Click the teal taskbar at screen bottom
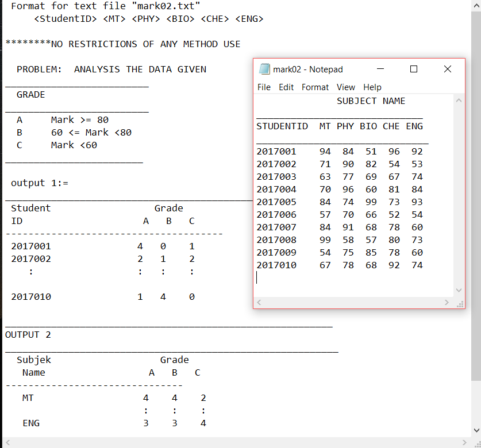This screenshot has height=448, width=481. 240,443
